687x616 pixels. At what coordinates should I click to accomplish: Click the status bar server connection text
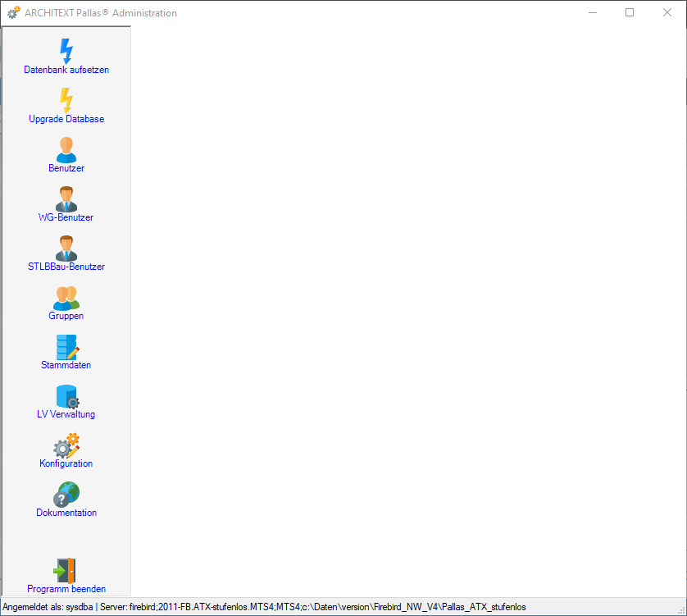tap(313, 607)
